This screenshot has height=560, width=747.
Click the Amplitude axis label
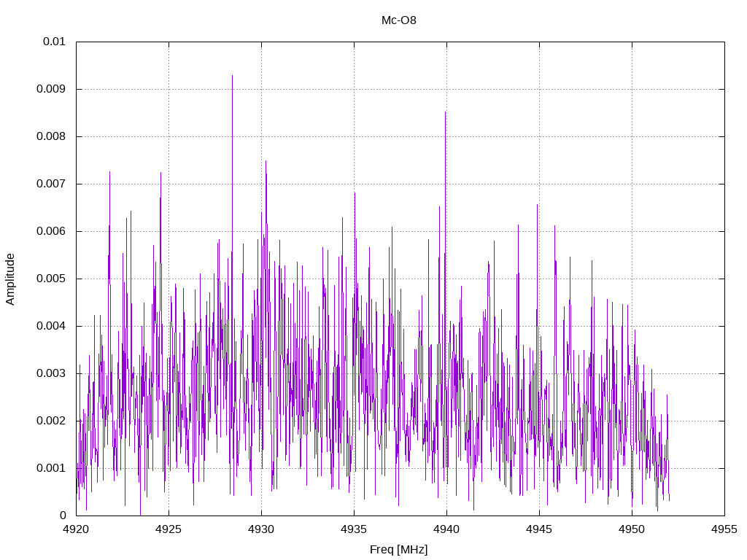coord(10,279)
